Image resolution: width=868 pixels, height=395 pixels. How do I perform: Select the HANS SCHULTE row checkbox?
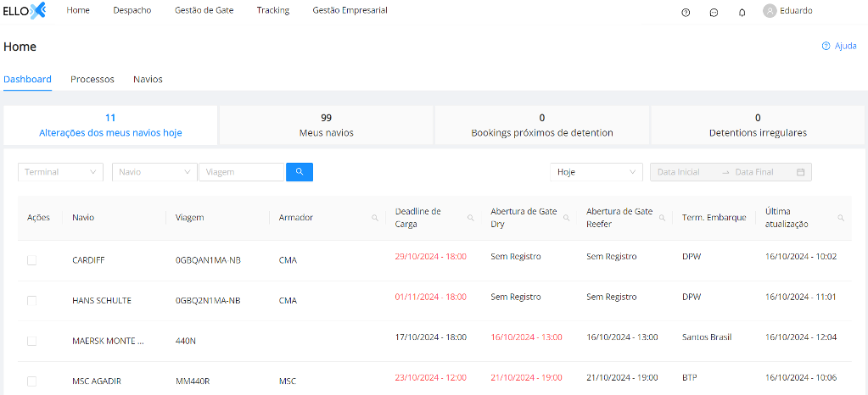32,301
